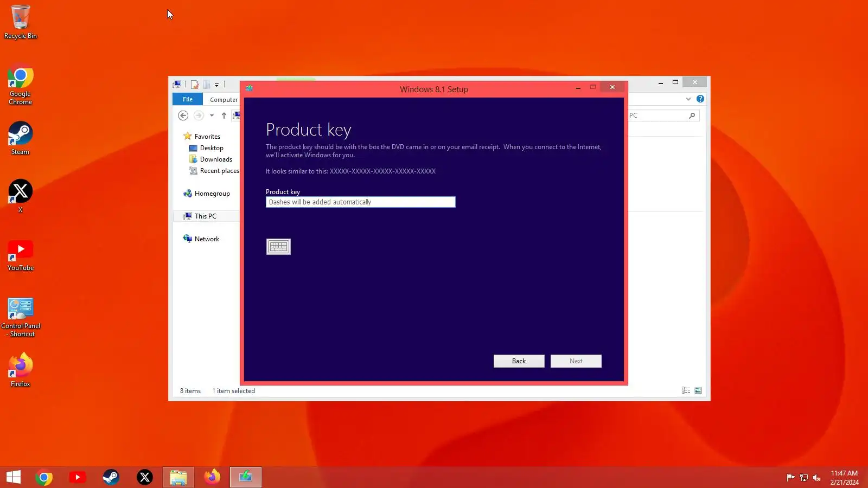Switch File Explorer to details view

(x=686, y=390)
